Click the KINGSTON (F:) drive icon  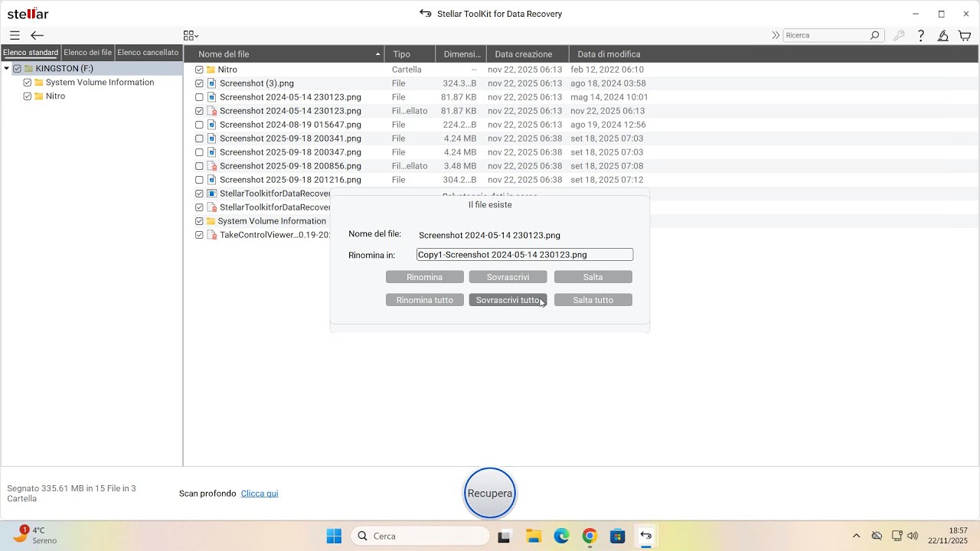pyautogui.click(x=28, y=69)
